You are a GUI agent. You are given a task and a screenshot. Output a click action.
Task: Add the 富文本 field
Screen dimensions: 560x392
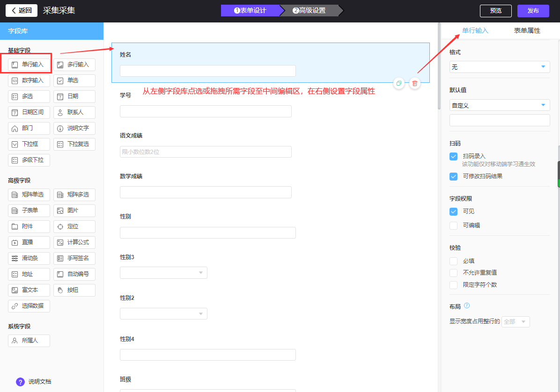(29, 290)
